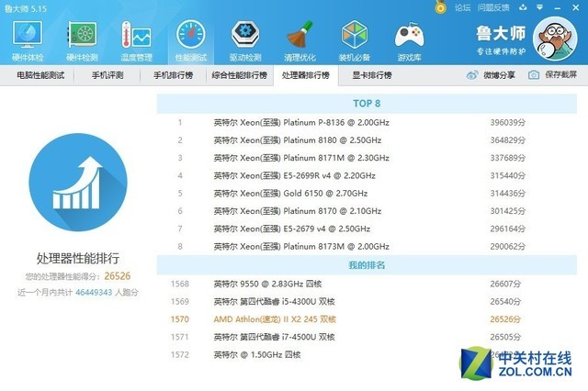Open the title bar dropdown menu arrow
Image resolution: width=588 pixels, height=391 pixels.
539,7
